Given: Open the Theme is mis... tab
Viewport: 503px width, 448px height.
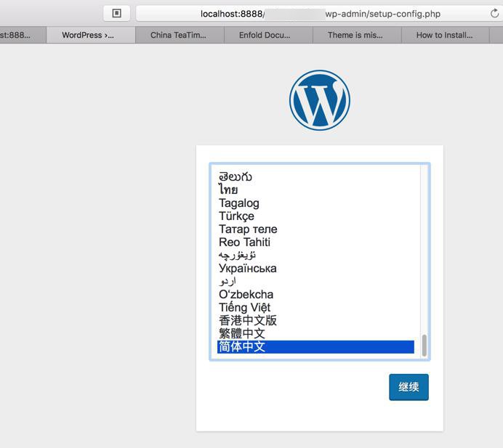Looking at the screenshot, I should point(357,35).
